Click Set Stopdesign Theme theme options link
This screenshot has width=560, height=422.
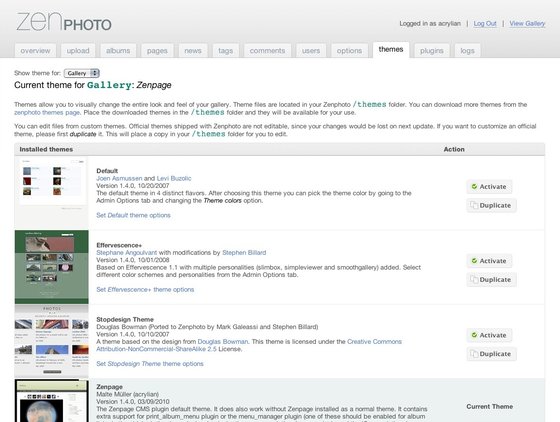[150, 364]
